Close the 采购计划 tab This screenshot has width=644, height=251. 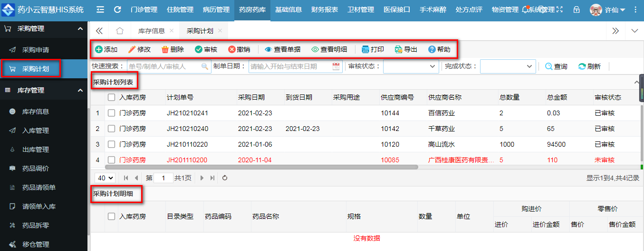(220, 31)
